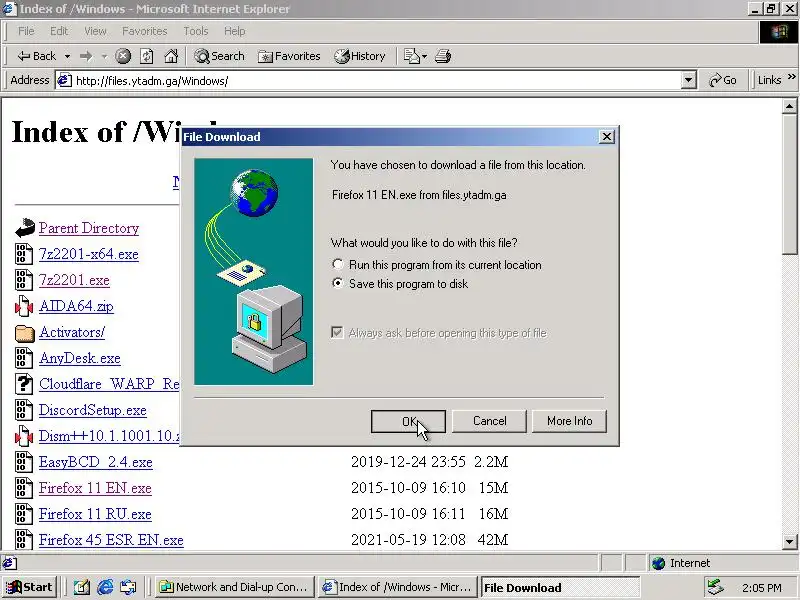Click the AnyDesk.exe link
This screenshot has width=800, height=600.
(x=80, y=358)
